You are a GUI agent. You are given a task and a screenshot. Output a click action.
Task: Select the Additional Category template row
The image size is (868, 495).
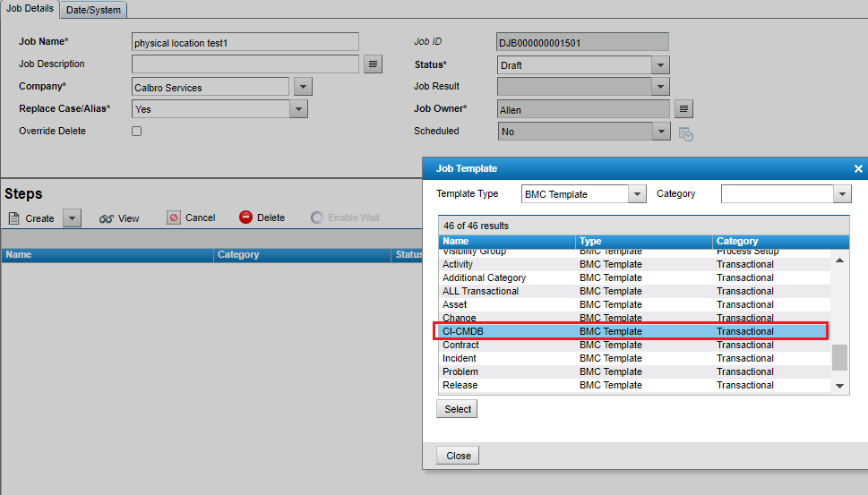click(634, 277)
